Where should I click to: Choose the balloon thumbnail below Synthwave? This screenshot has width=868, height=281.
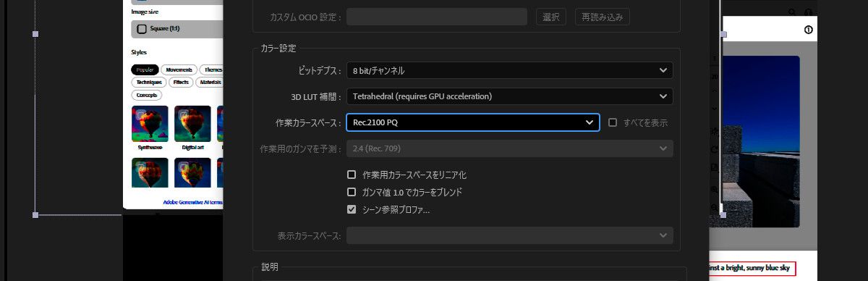point(150,173)
